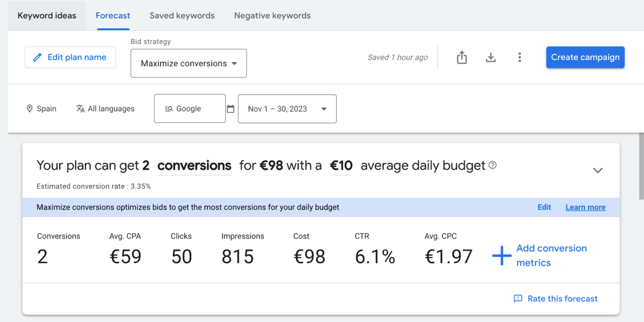The height and width of the screenshot is (322, 644).
Task: Click the translate icon beside All languages
Action: click(80, 108)
